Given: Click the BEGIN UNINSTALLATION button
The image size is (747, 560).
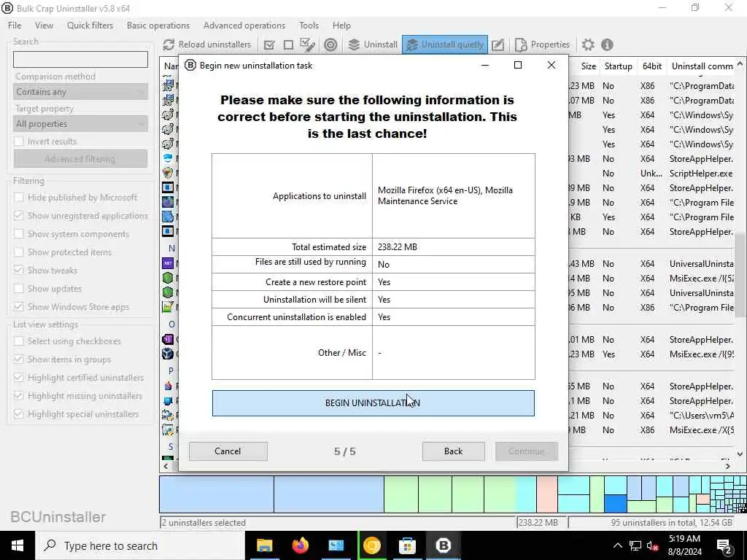Looking at the screenshot, I should (x=373, y=402).
